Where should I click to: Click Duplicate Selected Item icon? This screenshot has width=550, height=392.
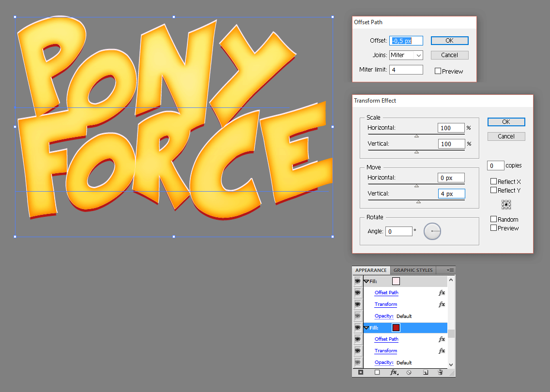pos(425,372)
